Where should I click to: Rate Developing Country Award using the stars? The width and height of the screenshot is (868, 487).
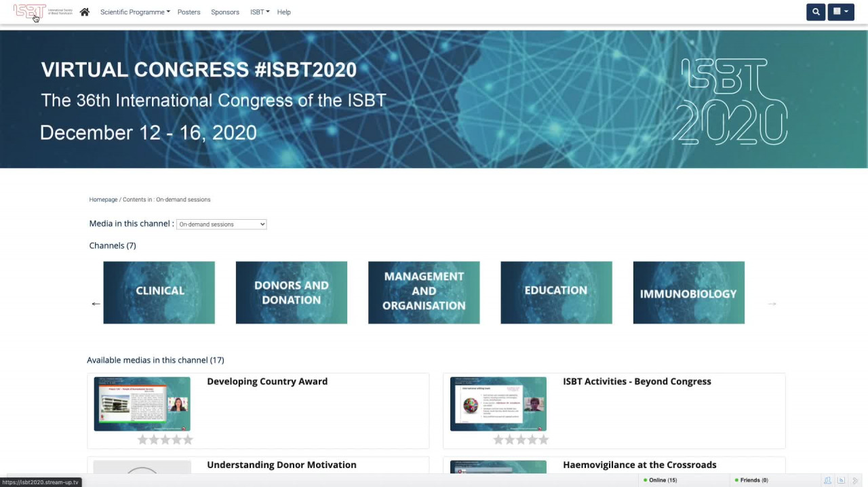165,440
